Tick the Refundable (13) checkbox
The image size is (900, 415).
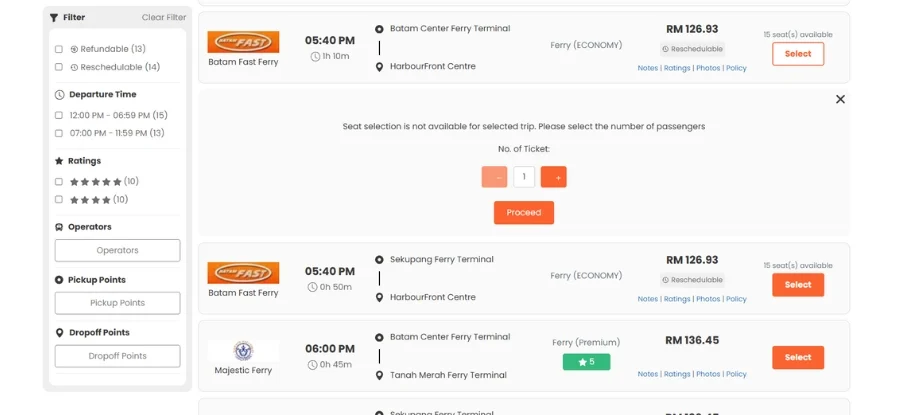59,49
